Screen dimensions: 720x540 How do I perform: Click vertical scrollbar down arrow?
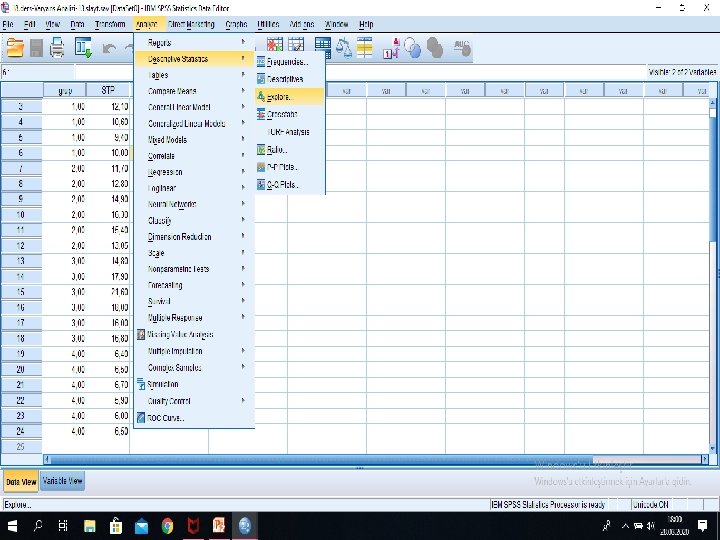tap(713, 449)
